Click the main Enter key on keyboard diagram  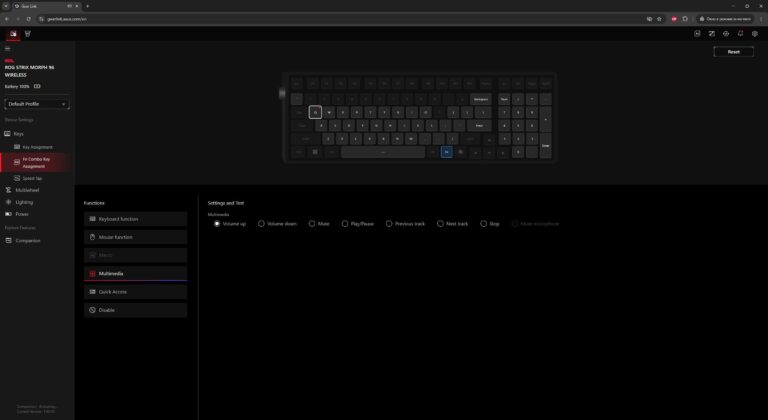(479, 125)
